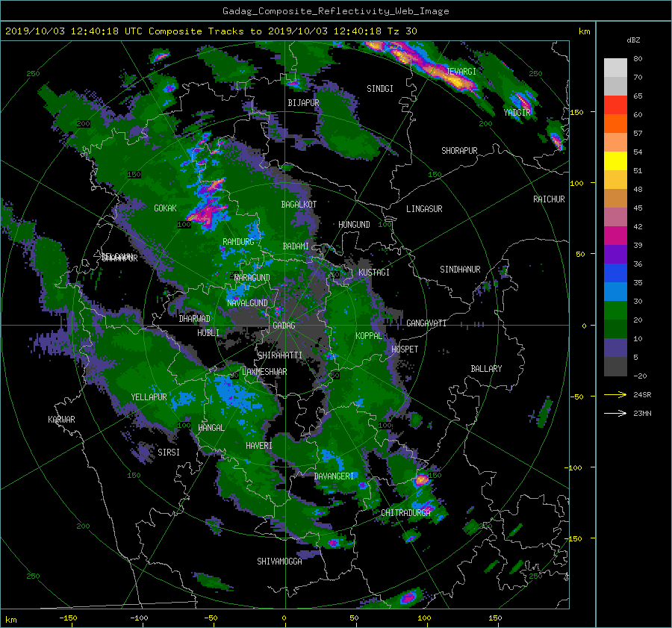Select the YELLAPUR label
672x628 pixels.
pyautogui.click(x=149, y=397)
